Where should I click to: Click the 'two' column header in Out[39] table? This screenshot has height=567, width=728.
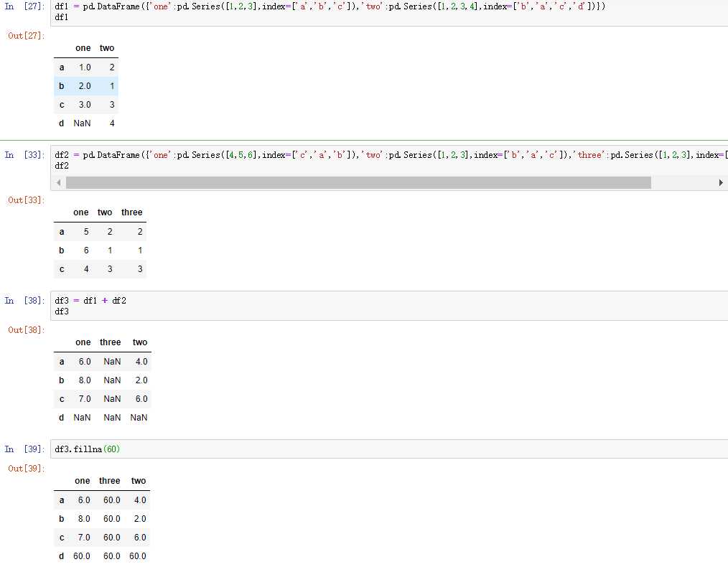pos(139,481)
